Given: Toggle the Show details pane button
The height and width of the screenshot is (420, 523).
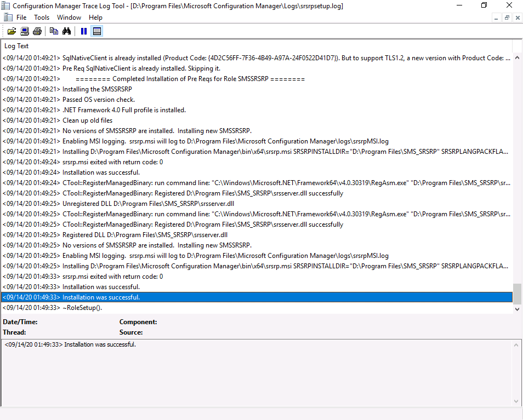Looking at the screenshot, I should click(x=96, y=31).
